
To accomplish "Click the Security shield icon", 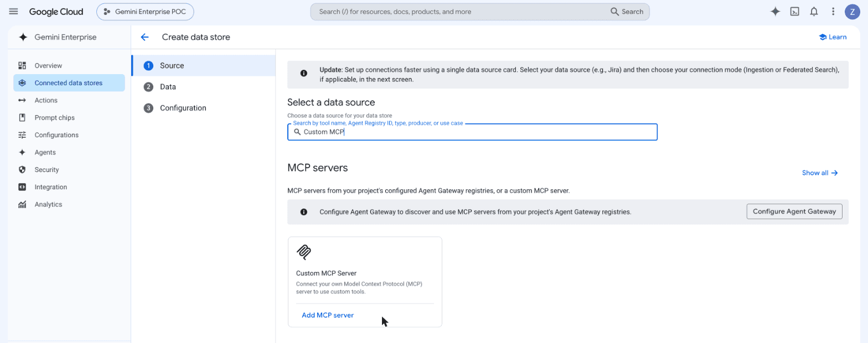I will coord(22,170).
